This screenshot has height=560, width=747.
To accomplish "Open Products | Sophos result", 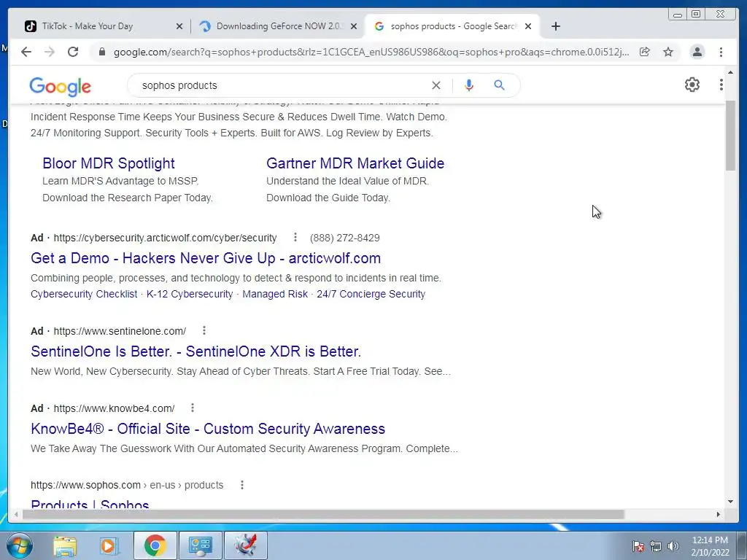I will click(90, 505).
